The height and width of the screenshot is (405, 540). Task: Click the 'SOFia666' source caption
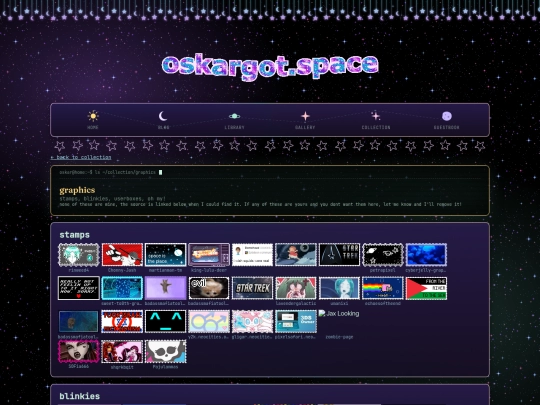tap(79, 367)
